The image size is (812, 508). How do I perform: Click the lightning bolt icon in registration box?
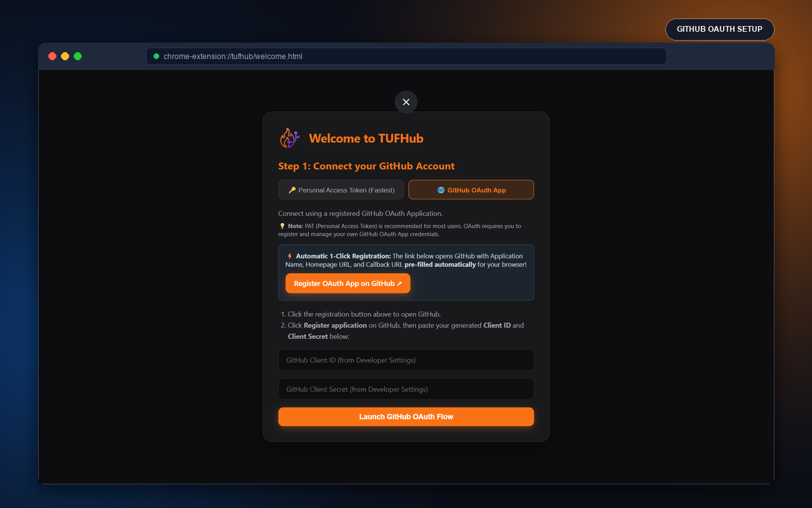(290, 256)
